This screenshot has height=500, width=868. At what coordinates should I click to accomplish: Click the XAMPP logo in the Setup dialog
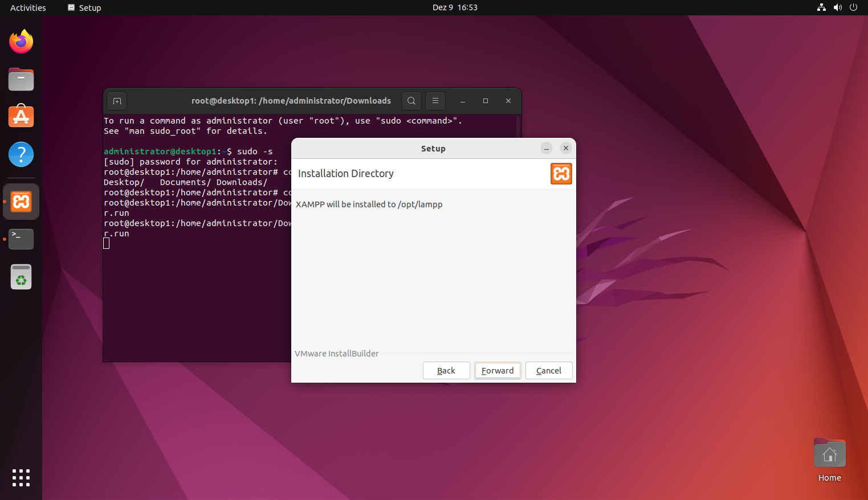561,174
